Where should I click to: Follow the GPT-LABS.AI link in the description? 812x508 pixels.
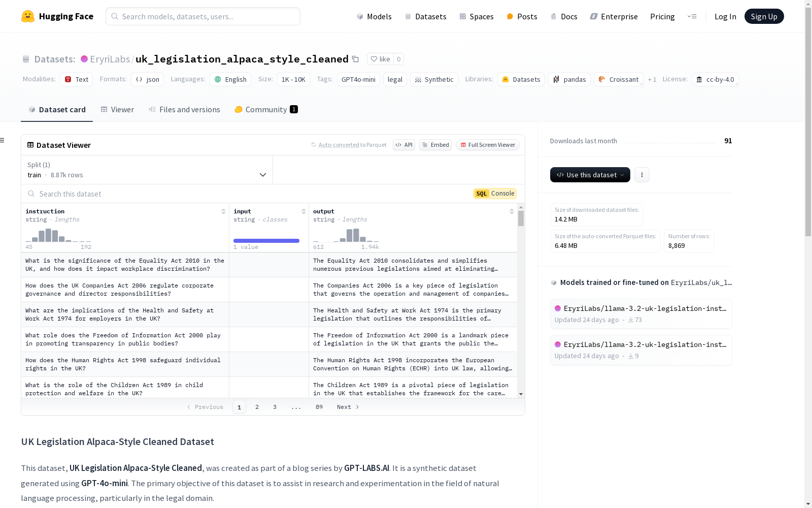click(x=367, y=468)
